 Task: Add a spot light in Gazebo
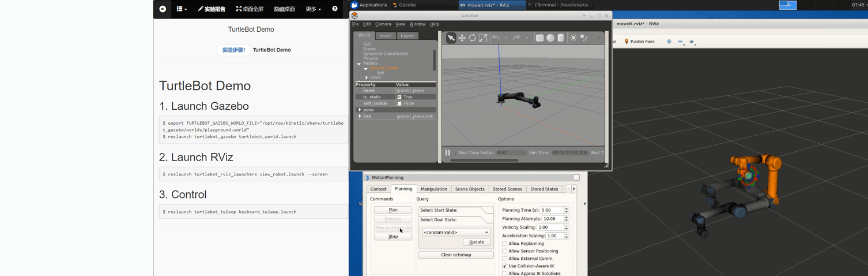click(584, 38)
